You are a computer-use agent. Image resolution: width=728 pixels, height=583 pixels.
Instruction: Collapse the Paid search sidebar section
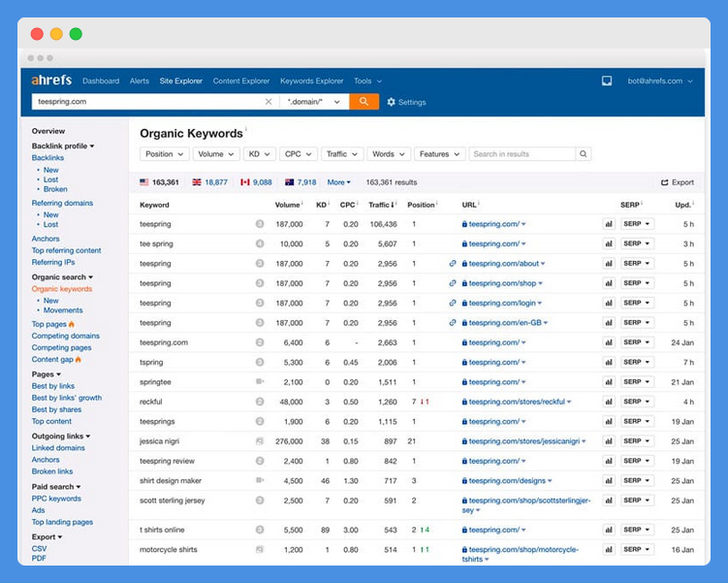(56, 487)
